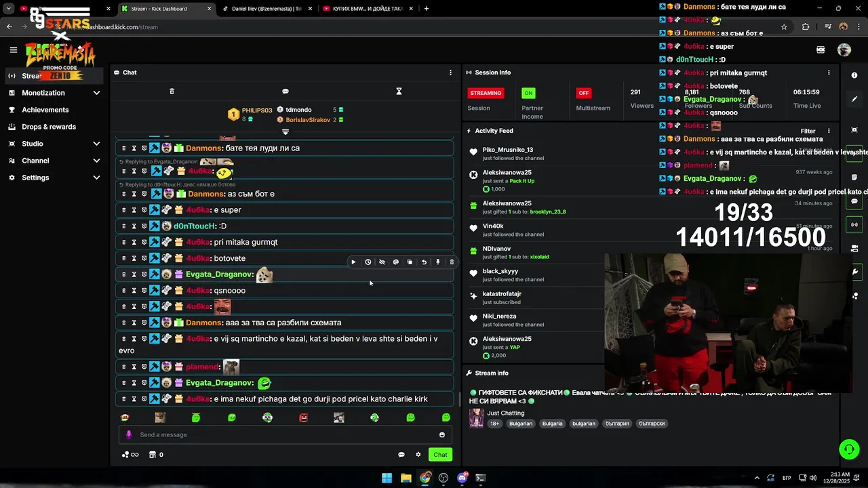Click the green Chat send button
The height and width of the screenshot is (488, 868).
(441, 455)
